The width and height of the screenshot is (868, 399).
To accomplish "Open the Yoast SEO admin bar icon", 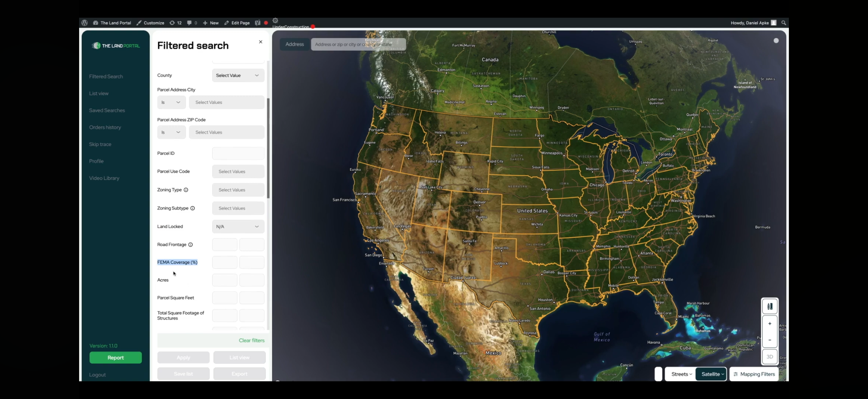I will pos(258,23).
